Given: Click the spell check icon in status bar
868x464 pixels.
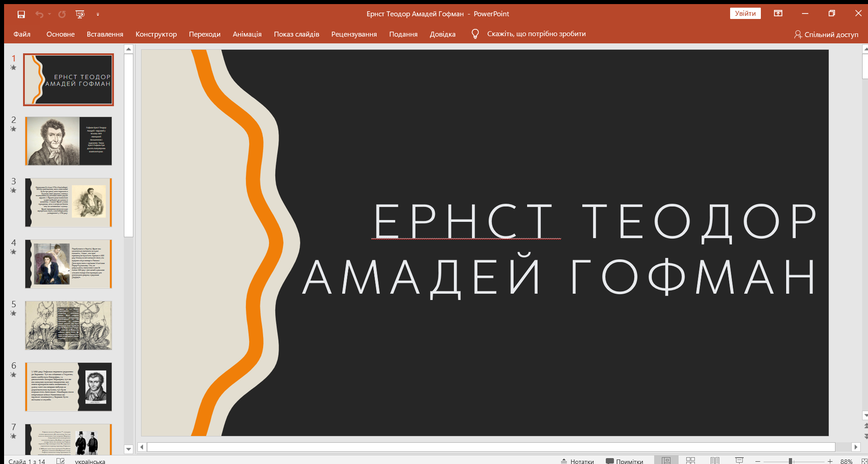Looking at the screenshot, I should click(61, 461).
